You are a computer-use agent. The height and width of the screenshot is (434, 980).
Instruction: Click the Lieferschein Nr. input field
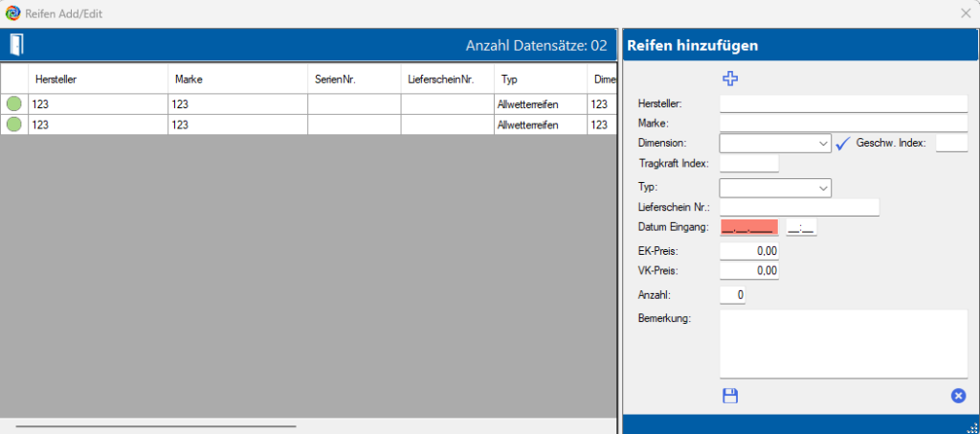coord(799,208)
